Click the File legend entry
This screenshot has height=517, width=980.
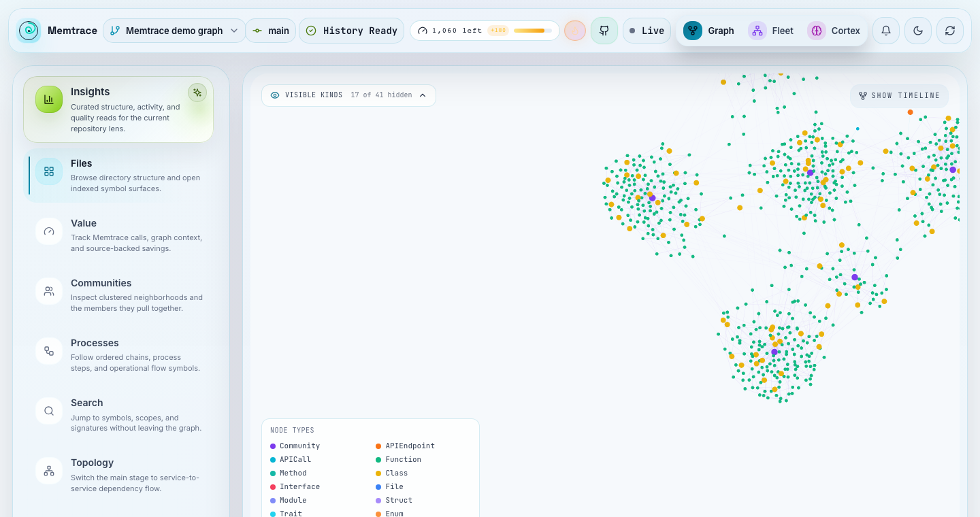389,487
